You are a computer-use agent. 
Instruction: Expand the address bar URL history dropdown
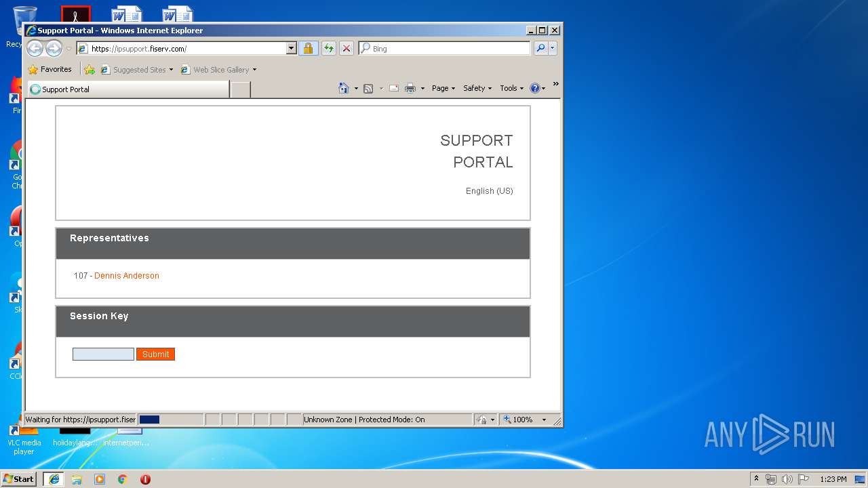pos(292,49)
